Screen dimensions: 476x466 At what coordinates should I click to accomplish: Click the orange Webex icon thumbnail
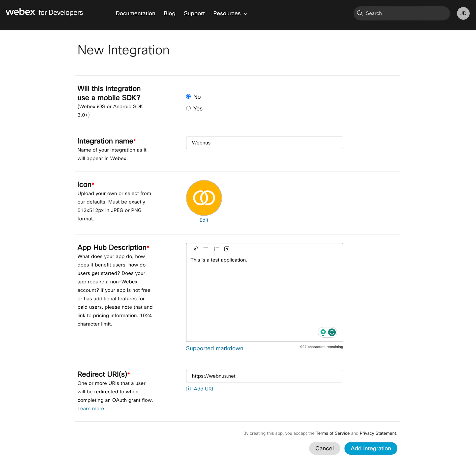204,198
